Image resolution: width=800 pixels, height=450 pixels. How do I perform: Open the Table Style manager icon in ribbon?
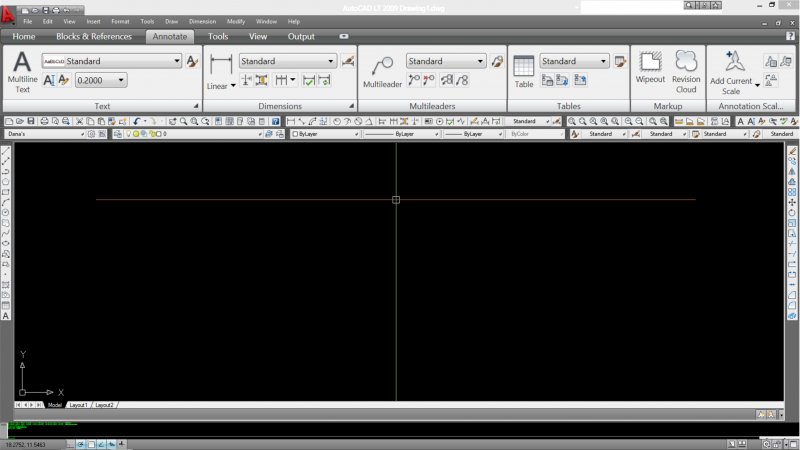coord(620,61)
